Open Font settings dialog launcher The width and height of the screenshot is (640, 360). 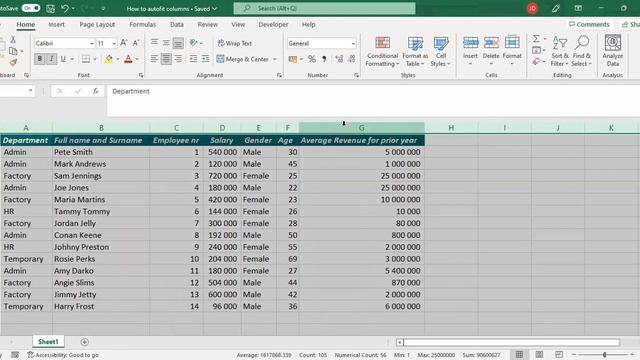[141, 75]
